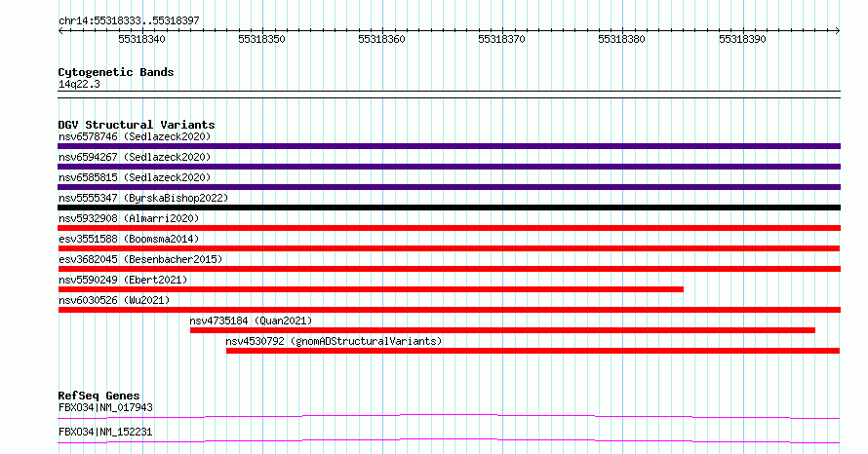Screen dimensions: 868x454
Task: Click the Cytogenetic Bands track heading
Action: [116, 72]
